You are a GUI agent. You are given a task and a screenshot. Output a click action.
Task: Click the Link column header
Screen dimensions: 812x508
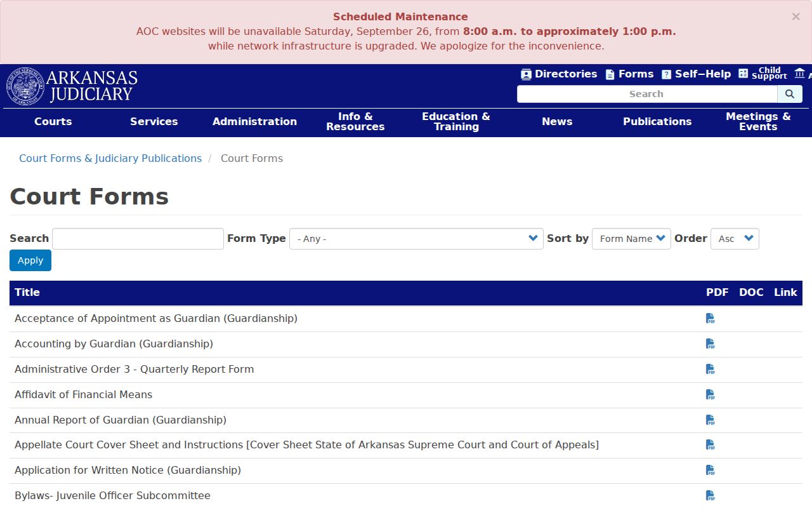coord(785,292)
